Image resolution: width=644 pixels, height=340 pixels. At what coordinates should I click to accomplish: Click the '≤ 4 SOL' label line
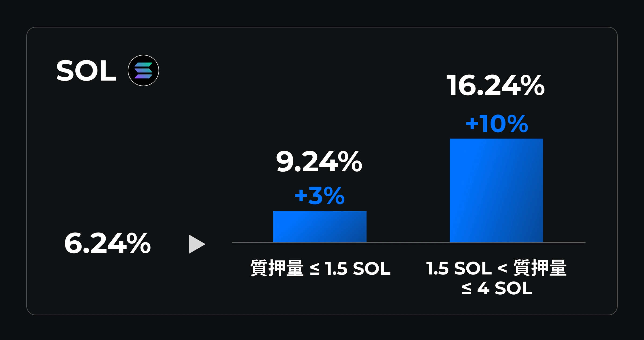point(497,288)
